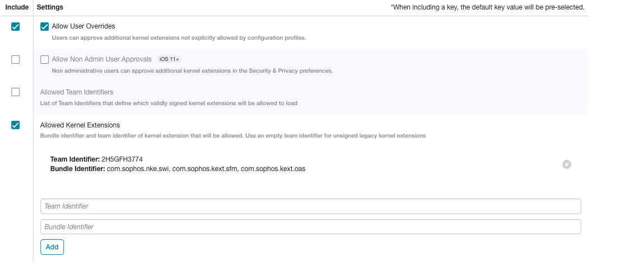The height and width of the screenshot is (265, 644).
Task: Click the Allow Non Admin User Approvals label
Action: (101, 59)
